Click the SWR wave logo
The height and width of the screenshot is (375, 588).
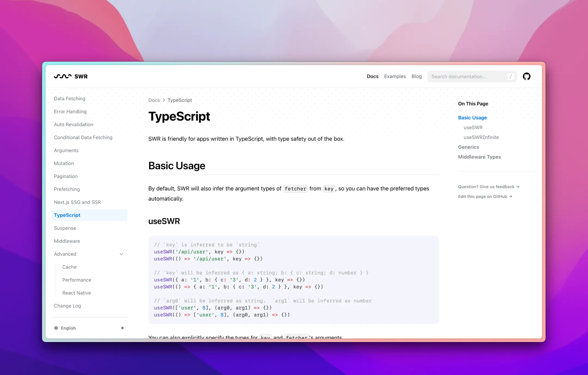63,76
